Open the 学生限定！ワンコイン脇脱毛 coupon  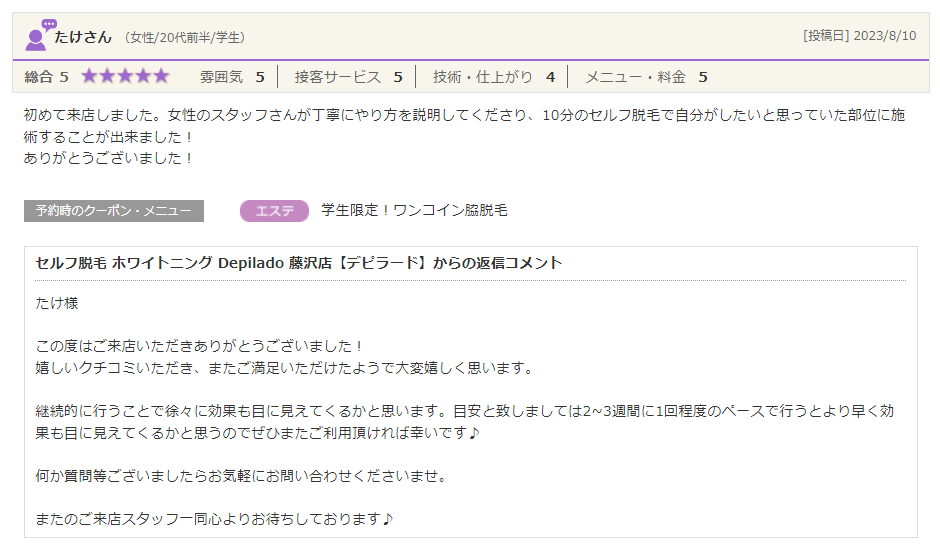tap(414, 211)
